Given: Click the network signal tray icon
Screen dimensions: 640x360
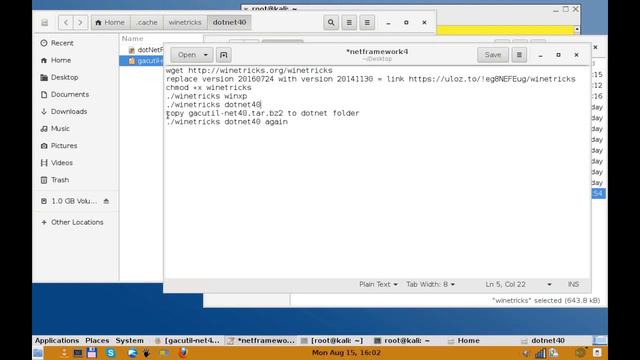Looking at the screenshot, I should 540,353.
